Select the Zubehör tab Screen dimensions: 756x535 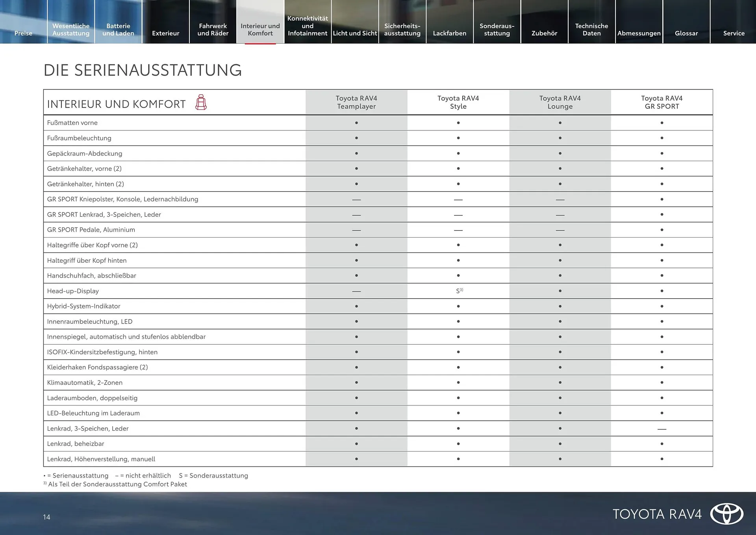pos(544,33)
